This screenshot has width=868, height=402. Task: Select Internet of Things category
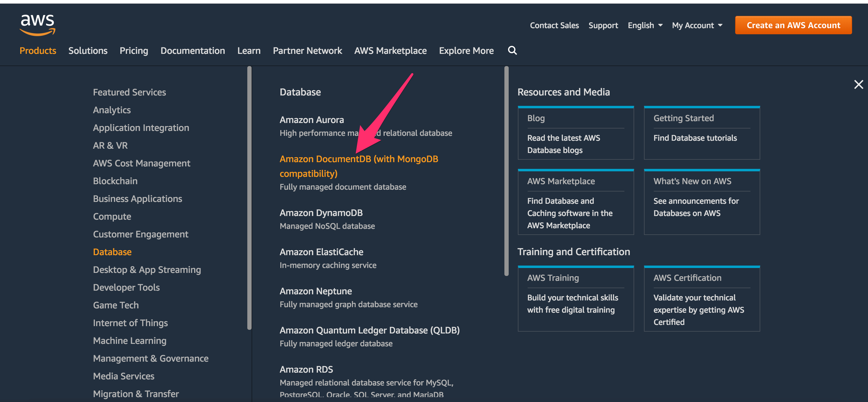[x=130, y=323]
